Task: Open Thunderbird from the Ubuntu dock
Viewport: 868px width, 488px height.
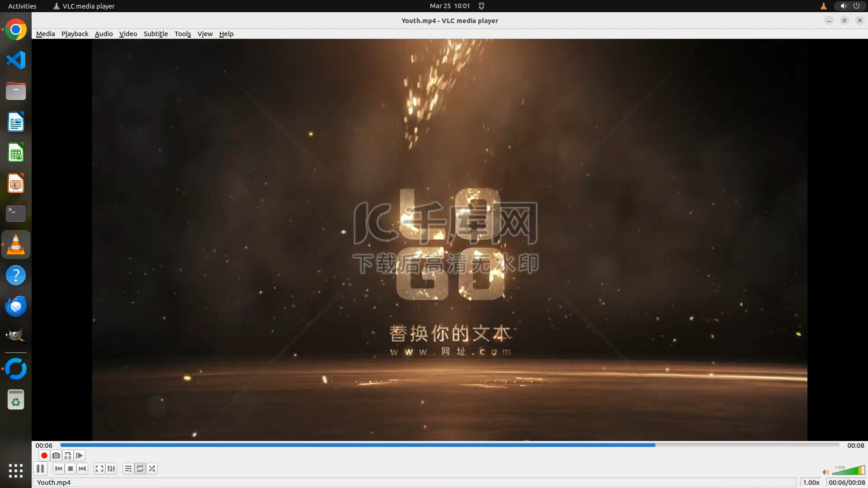Action: tap(16, 306)
